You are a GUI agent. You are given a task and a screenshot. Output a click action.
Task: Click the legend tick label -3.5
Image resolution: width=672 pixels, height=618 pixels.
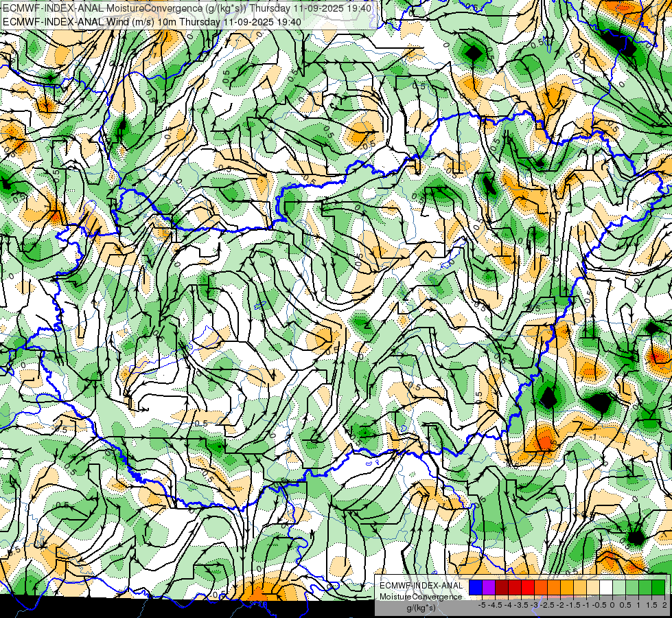point(521,605)
